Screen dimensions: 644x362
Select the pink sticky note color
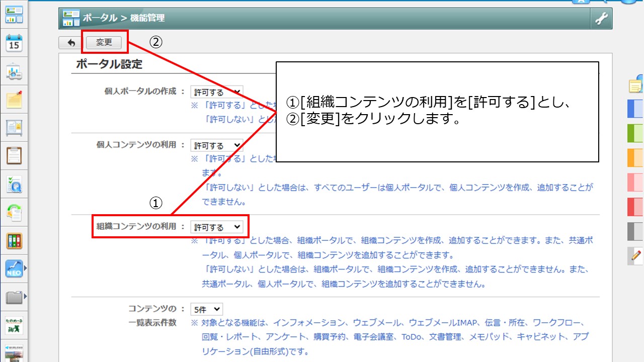[x=635, y=182]
